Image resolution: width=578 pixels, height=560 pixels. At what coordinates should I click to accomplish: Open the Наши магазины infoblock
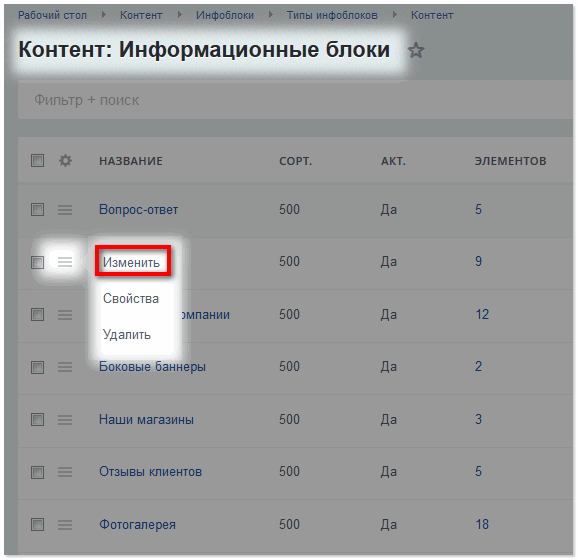(x=146, y=420)
